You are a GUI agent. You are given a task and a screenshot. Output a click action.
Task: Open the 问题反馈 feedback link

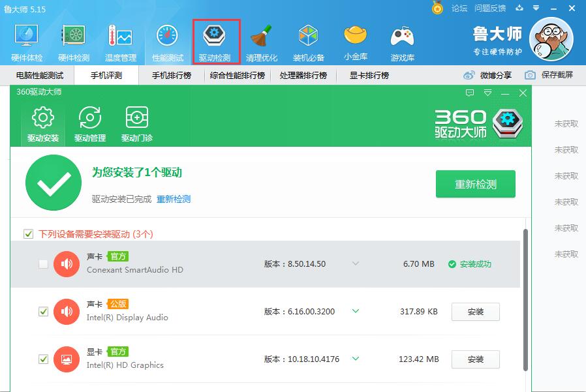click(490, 8)
